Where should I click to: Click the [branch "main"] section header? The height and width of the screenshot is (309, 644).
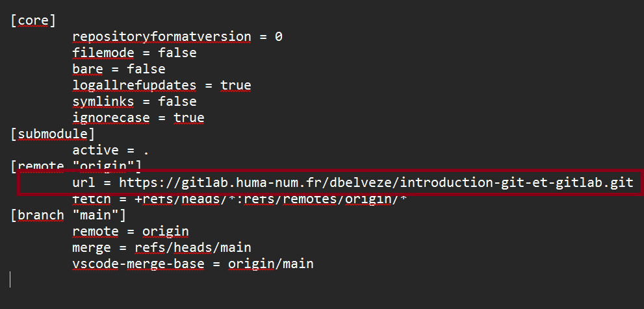click(68, 215)
